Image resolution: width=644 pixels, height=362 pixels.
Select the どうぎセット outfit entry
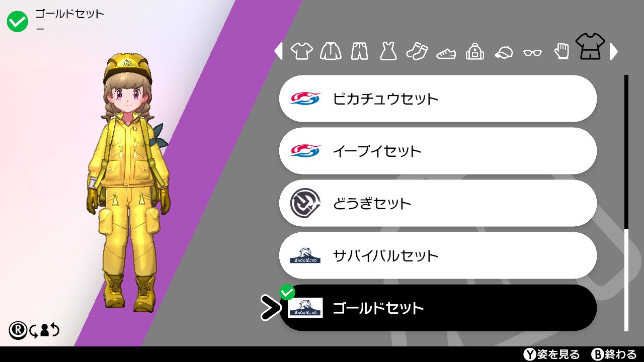coord(438,203)
